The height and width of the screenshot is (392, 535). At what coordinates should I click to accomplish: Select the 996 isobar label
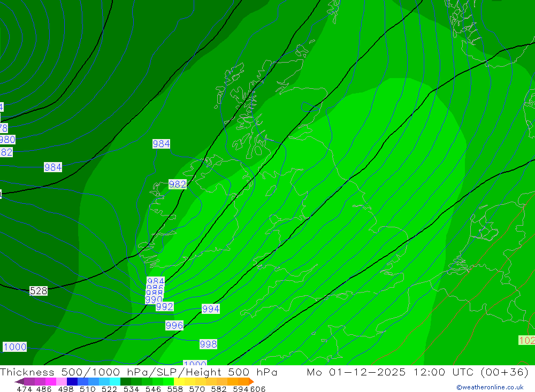[174, 325]
